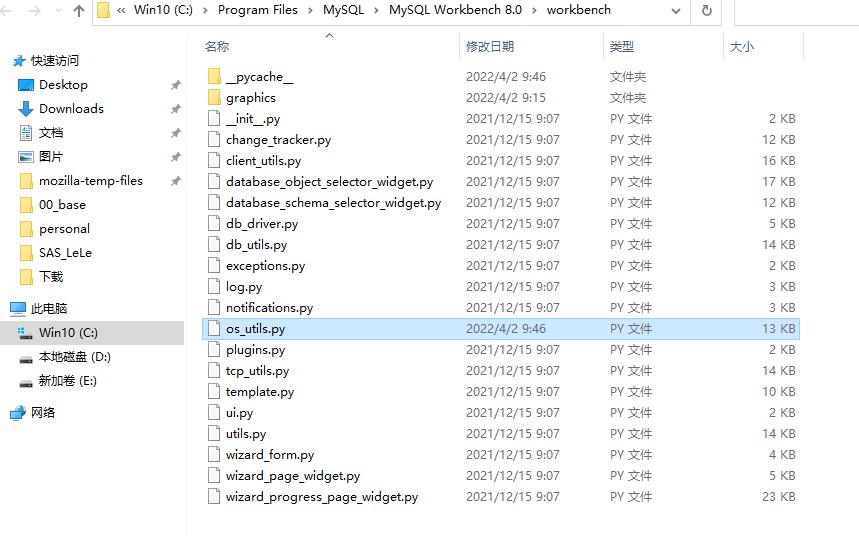Go to Downloads in the sidebar
859x536 pixels.
[x=71, y=109]
